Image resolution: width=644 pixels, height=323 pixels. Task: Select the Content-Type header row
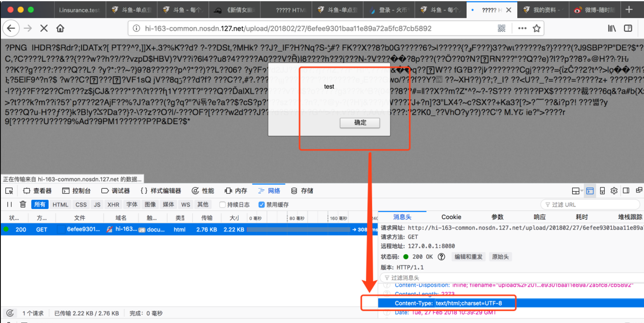[511, 303]
